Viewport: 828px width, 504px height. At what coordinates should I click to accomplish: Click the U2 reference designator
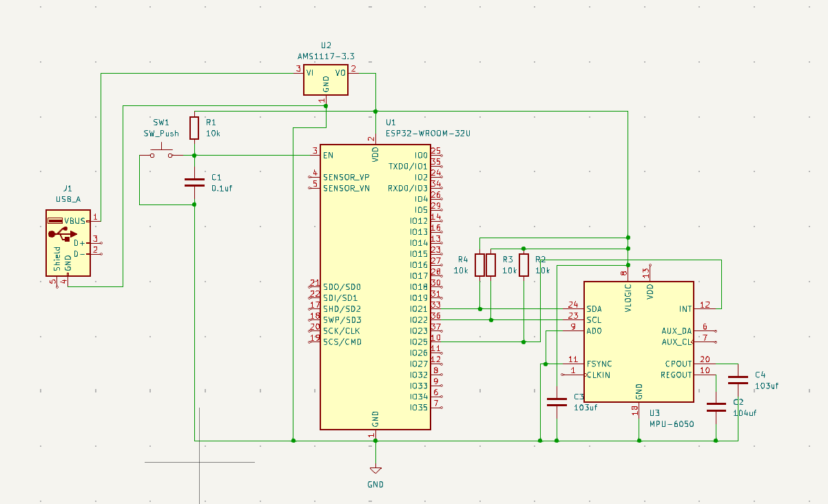(326, 45)
